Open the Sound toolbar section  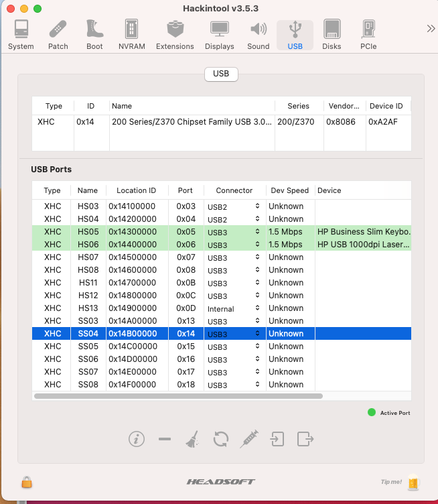(x=258, y=35)
